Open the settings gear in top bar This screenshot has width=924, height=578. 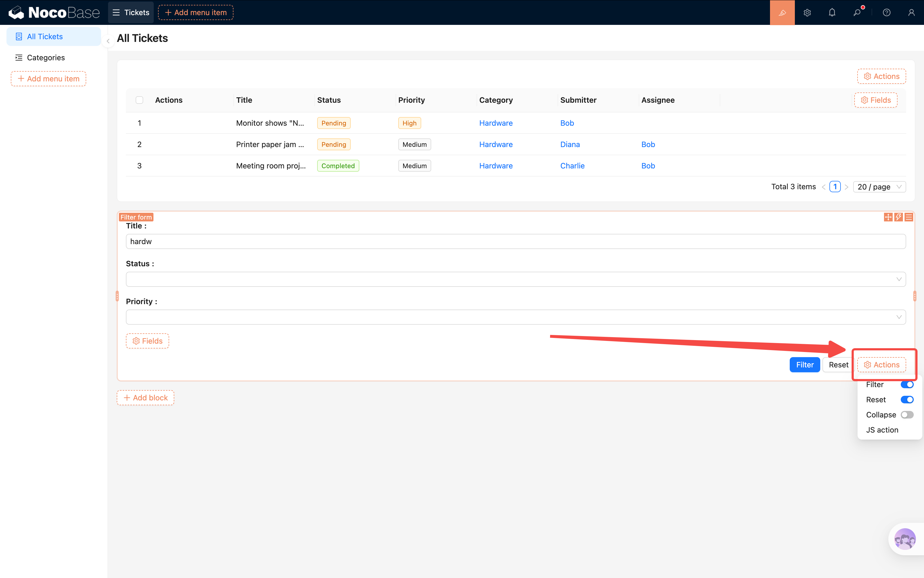coord(807,13)
